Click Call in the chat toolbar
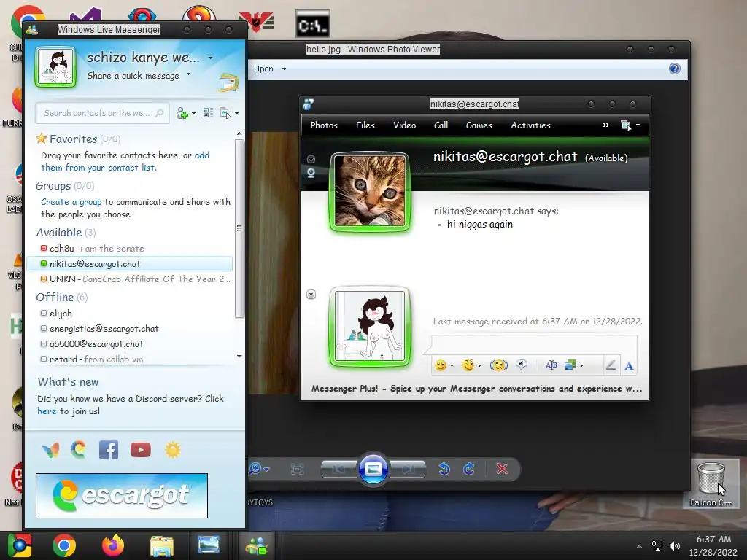Image resolution: width=747 pixels, height=560 pixels. click(441, 125)
